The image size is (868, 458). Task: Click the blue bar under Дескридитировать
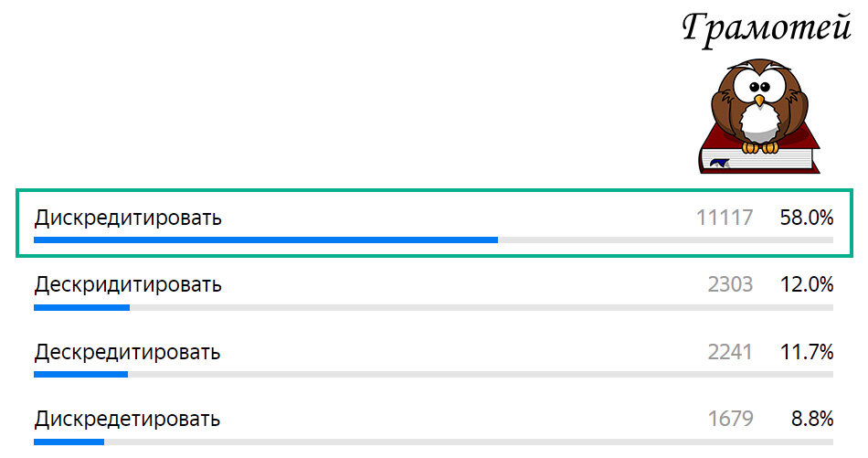[x=81, y=307]
